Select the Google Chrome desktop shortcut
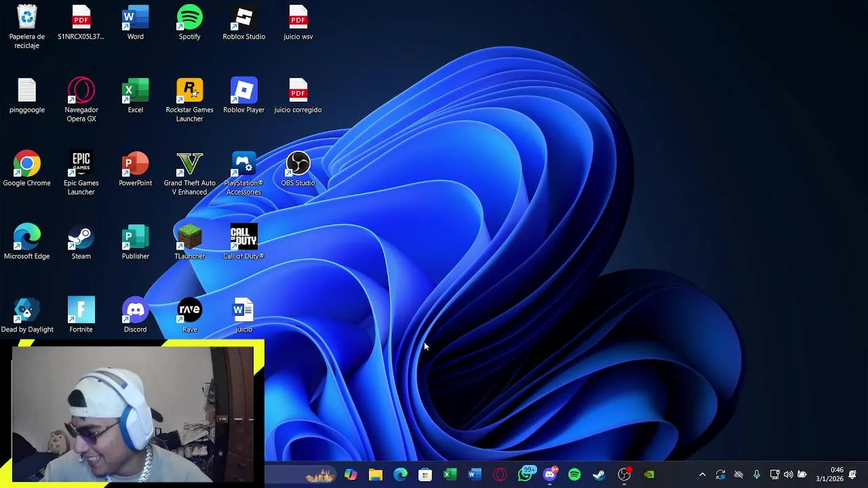Viewport: 868px width, 488px height. coord(27,168)
